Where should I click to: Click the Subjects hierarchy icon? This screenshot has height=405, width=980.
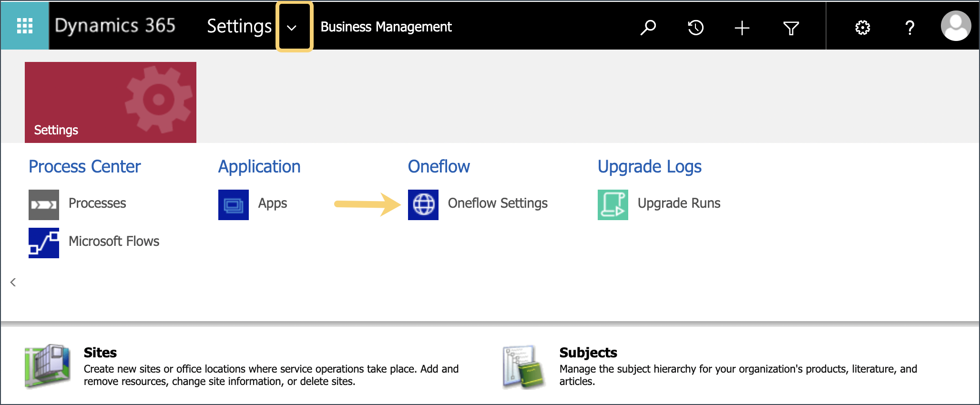[524, 367]
